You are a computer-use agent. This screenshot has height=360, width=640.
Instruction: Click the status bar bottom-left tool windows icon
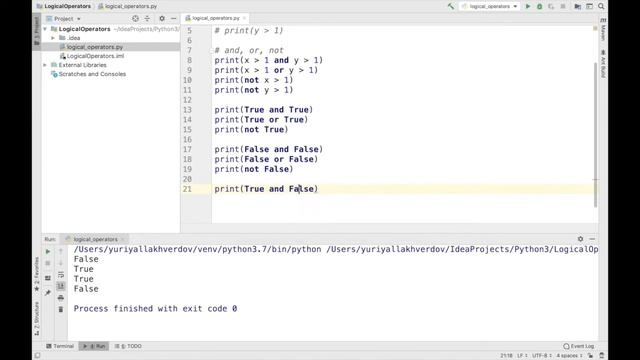tap(38, 356)
